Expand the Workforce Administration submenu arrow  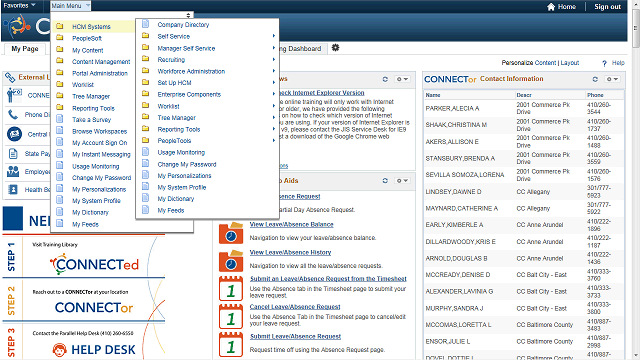tap(273, 71)
